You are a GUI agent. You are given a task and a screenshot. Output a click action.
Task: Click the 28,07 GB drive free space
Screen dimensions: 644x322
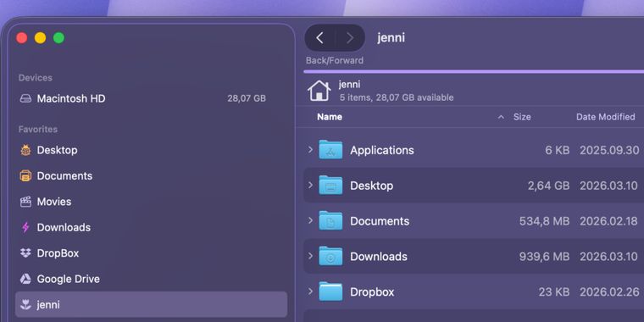[247, 98]
